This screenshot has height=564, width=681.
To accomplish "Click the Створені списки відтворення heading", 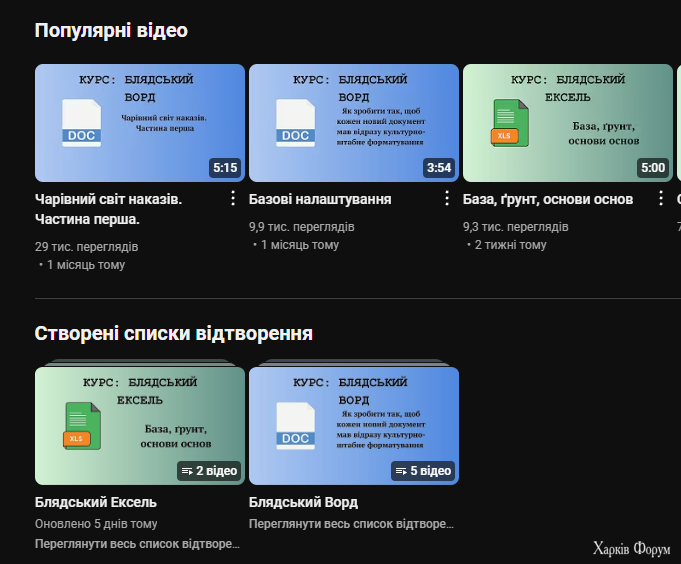I will (174, 333).
